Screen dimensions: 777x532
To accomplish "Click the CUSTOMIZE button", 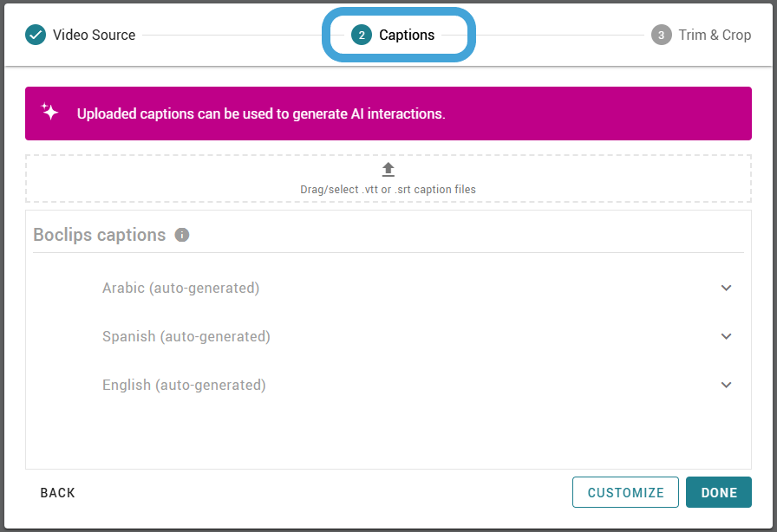I will 625,492.
